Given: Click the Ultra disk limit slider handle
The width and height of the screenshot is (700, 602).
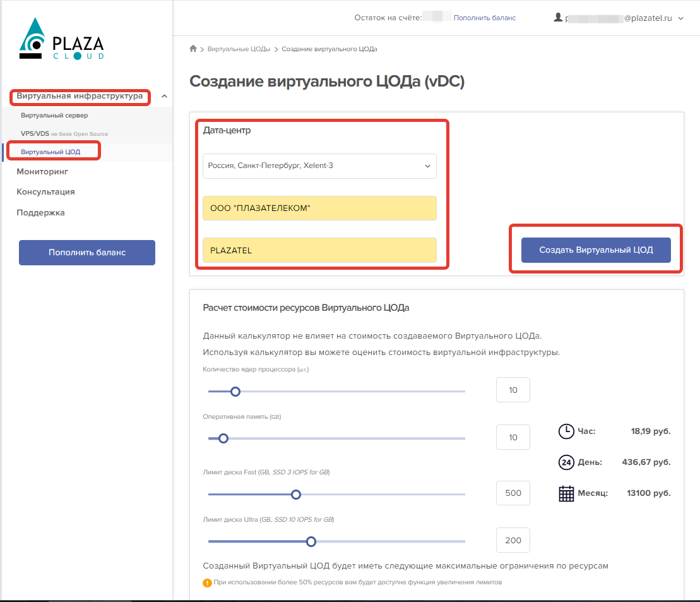Looking at the screenshot, I should (311, 541).
